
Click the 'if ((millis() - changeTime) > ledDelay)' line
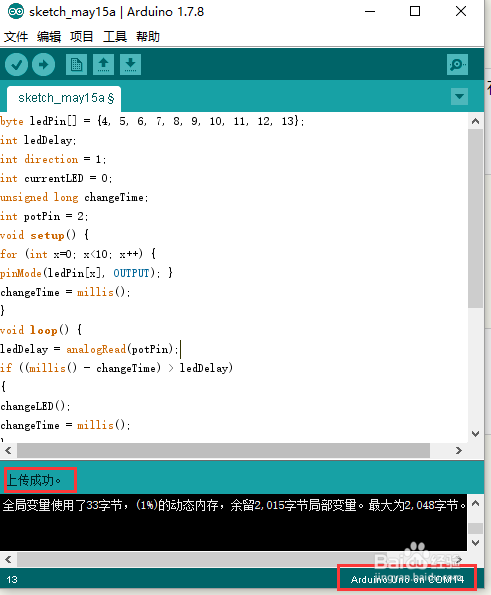point(116,368)
